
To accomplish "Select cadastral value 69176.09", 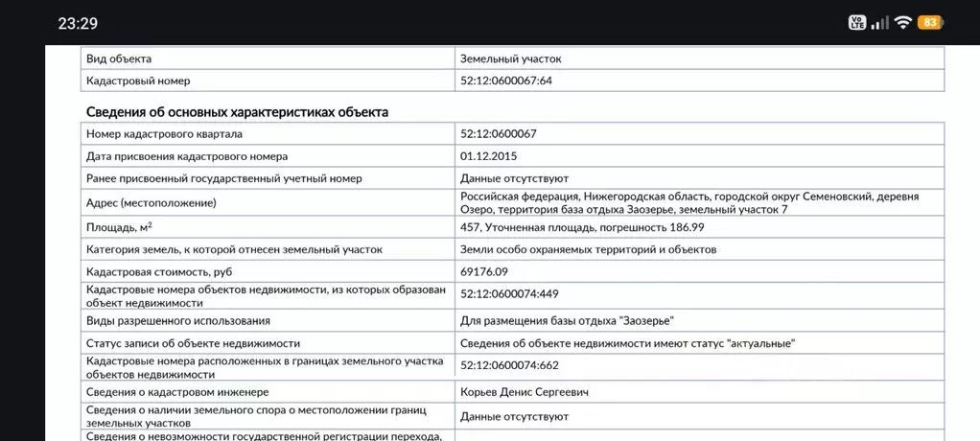I will pos(484,272).
